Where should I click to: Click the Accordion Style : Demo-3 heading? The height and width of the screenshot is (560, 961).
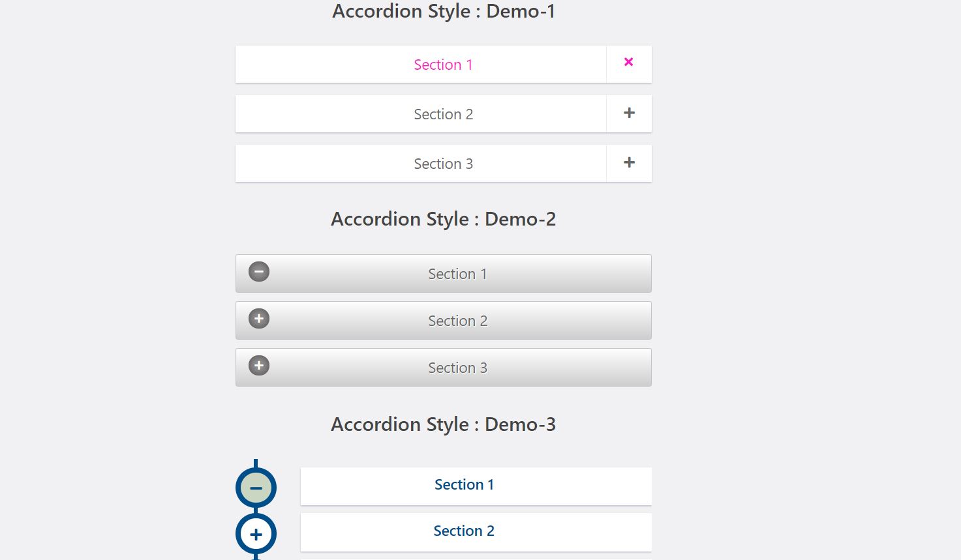coord(444,424)
